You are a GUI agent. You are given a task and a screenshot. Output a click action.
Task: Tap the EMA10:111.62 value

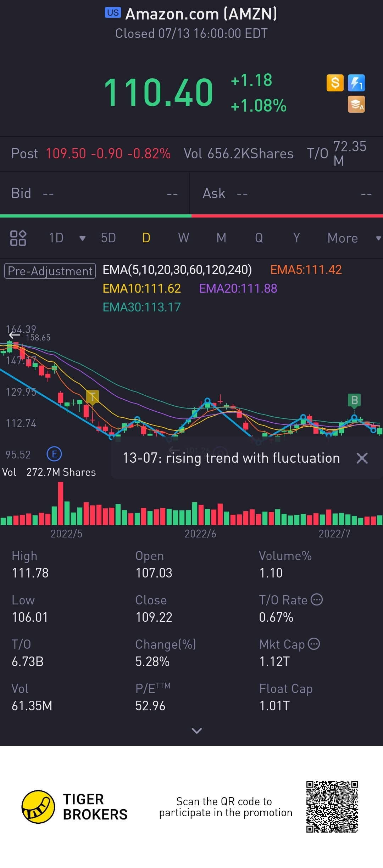[142, 289]
